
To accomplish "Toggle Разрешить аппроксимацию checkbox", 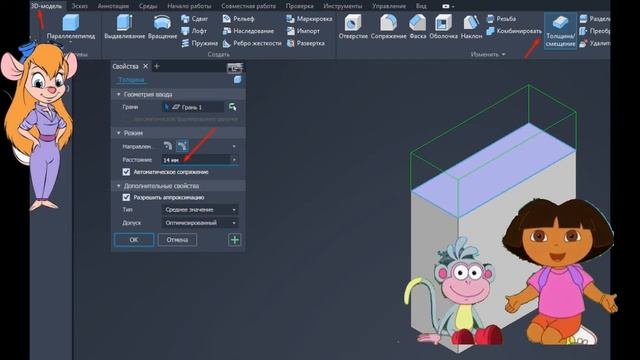I will (x=126, y=197).
